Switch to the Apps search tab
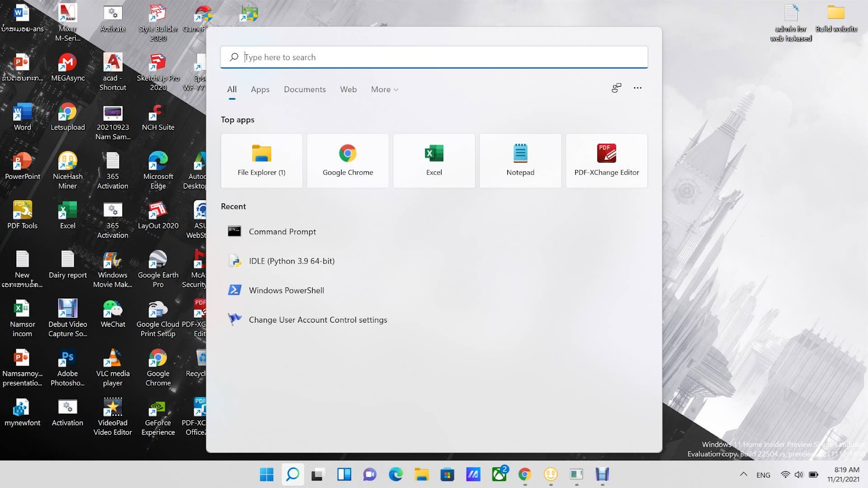868x488 pixels. point(260,89)
